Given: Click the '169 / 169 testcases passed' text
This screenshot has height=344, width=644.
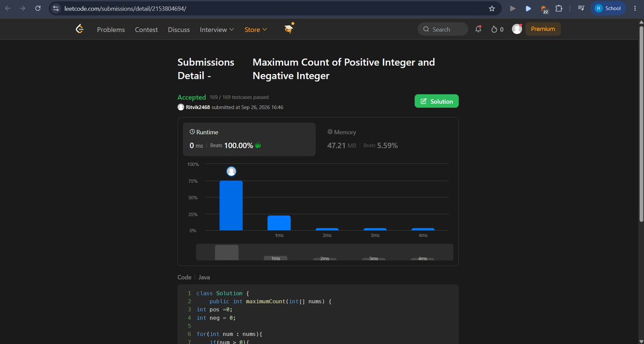Looking at the screenshot, I should click(239, 97).
